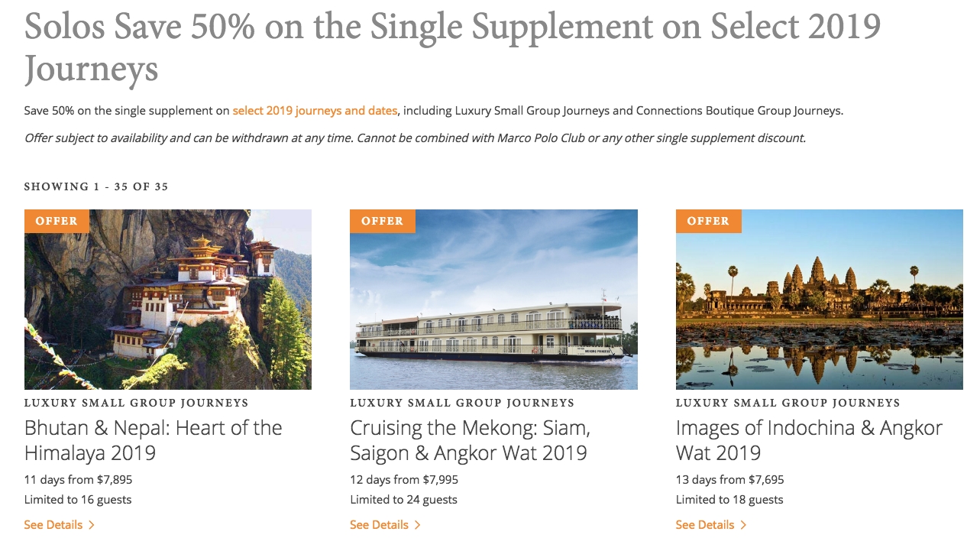
Task: Click Luxury Small Group Journeys label above Bhutan
Action: click(136, 403)
